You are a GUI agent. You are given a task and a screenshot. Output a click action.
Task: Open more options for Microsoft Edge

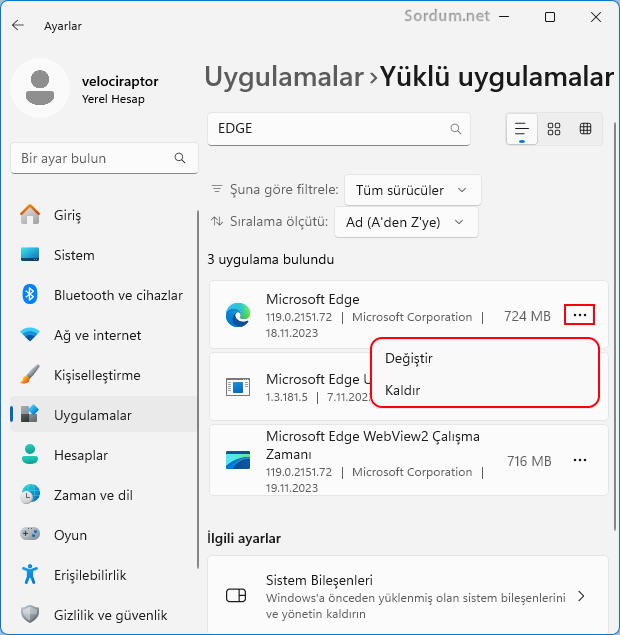click(x=580, y=315)
